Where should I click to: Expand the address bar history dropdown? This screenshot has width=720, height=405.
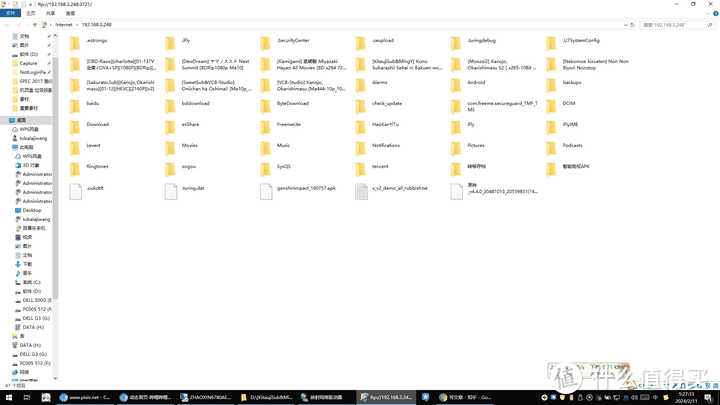623,24
